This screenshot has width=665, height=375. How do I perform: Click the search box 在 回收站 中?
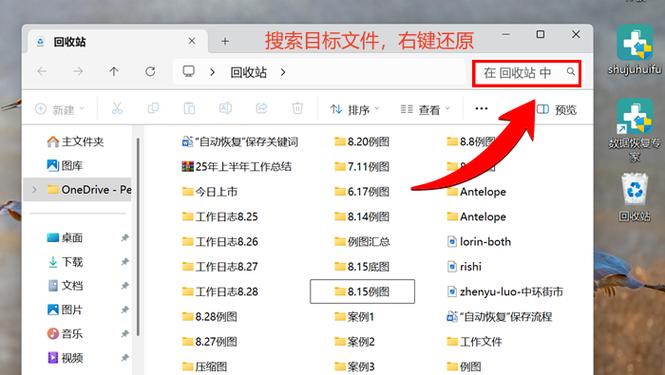click(526, 73)
